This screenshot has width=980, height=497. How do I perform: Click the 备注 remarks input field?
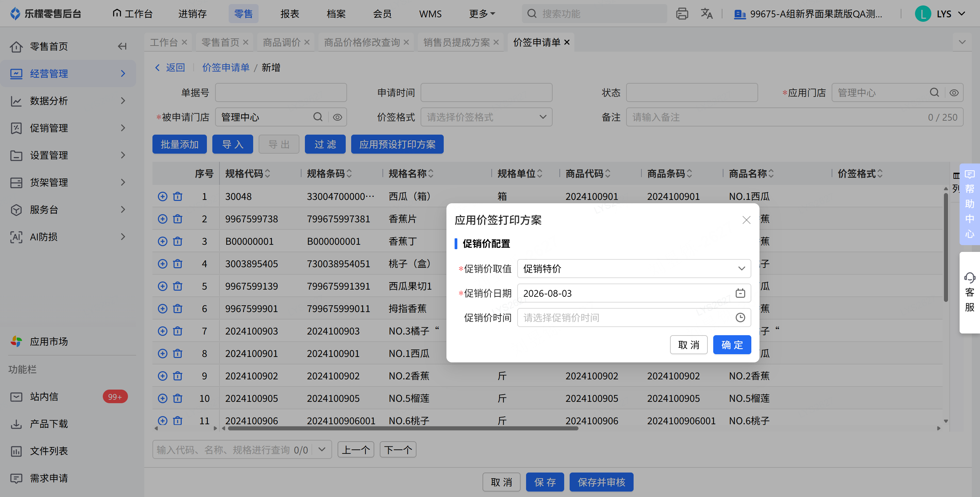[794, 117]
